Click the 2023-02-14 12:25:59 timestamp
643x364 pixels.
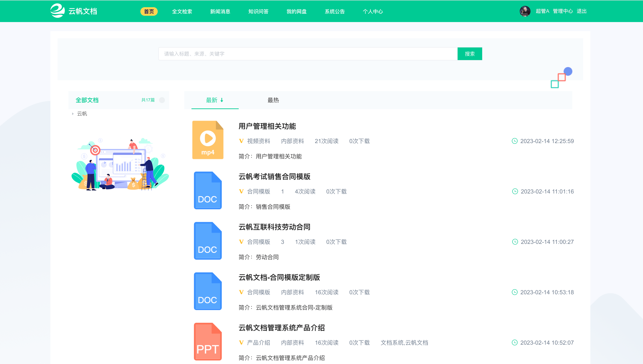(x=547, y=141)
